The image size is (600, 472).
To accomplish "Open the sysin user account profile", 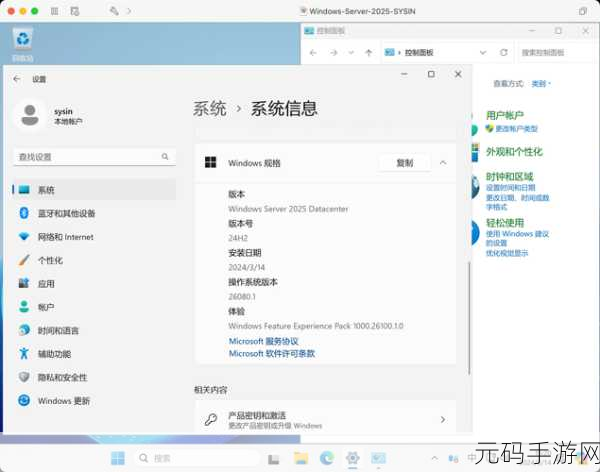I will click(49, 116).
